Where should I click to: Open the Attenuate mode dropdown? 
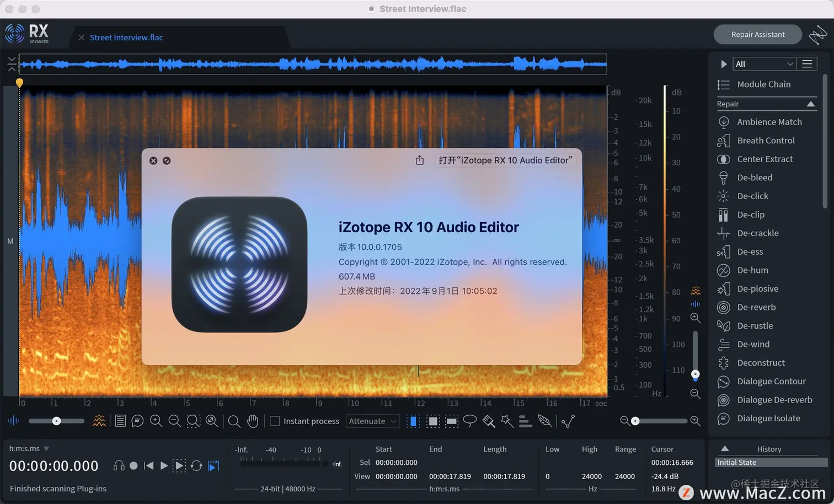373,421
